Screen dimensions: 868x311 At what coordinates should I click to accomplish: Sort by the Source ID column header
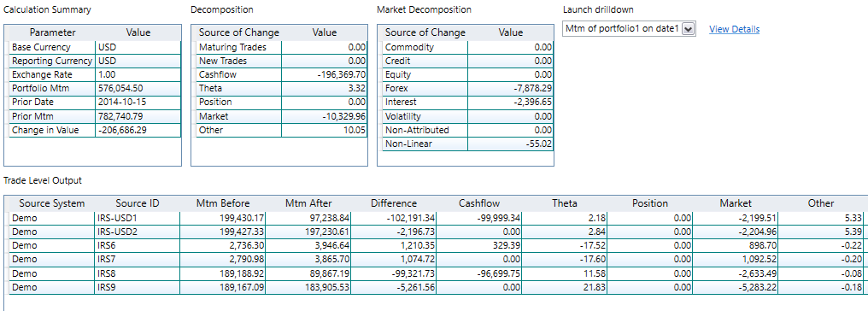coord(138,203)
